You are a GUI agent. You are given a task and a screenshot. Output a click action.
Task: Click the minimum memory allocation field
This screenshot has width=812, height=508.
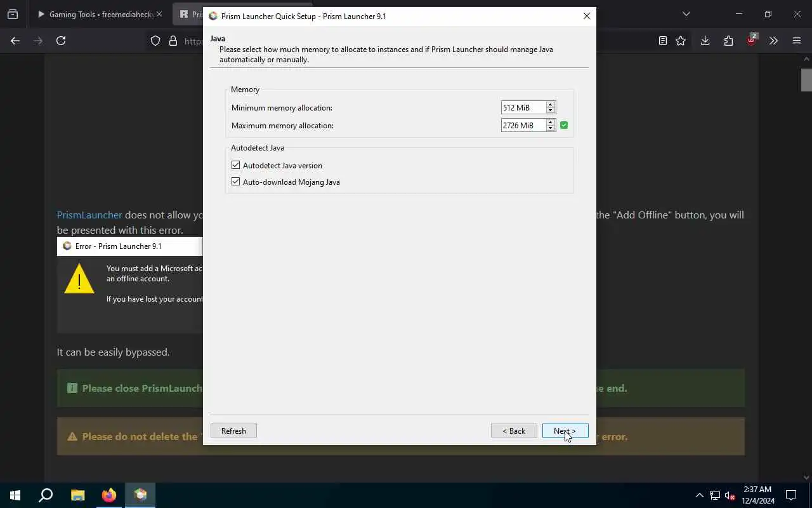[x=523, y=107]
